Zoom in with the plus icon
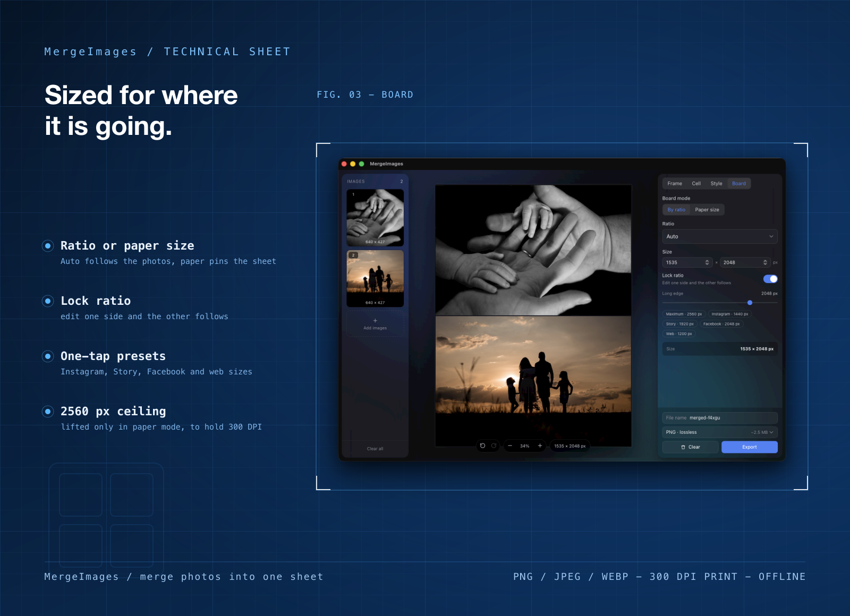This screenshot has height=616, width=850. pos(540,446)
